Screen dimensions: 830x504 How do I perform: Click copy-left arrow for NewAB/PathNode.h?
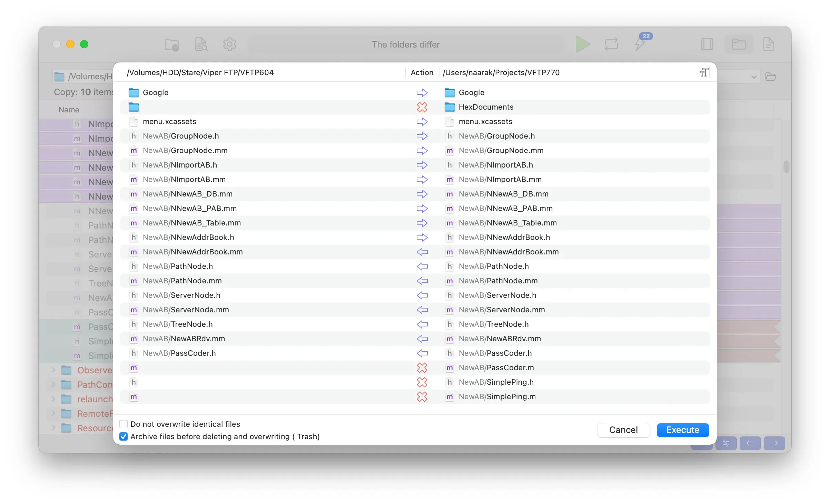[x=422, y=266]
